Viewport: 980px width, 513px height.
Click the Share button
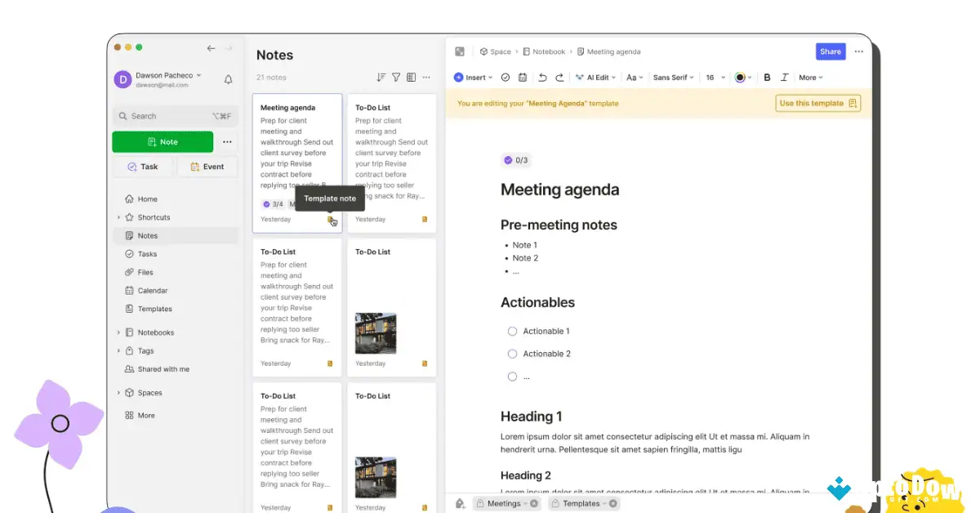[830, 51]
